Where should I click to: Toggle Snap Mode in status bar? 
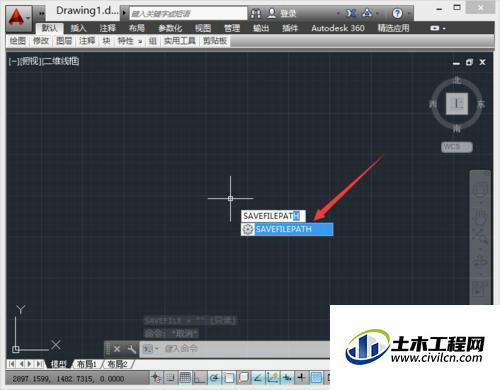(x=170, y=378)
